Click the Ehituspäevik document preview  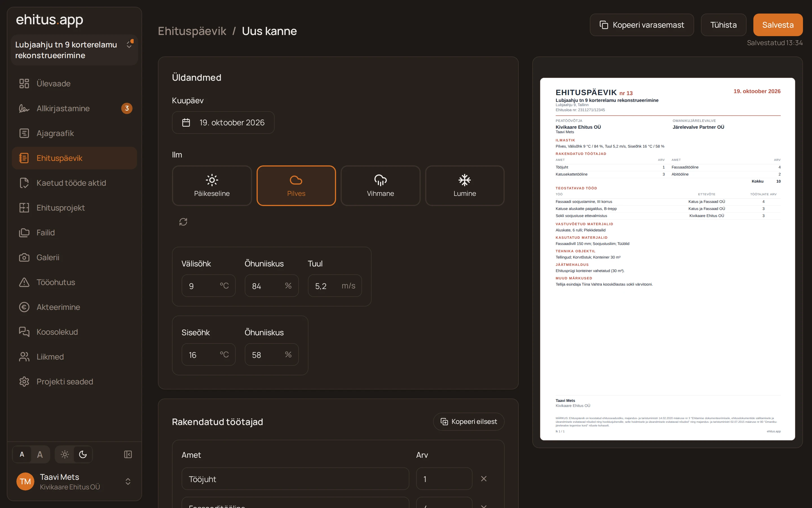667,259
